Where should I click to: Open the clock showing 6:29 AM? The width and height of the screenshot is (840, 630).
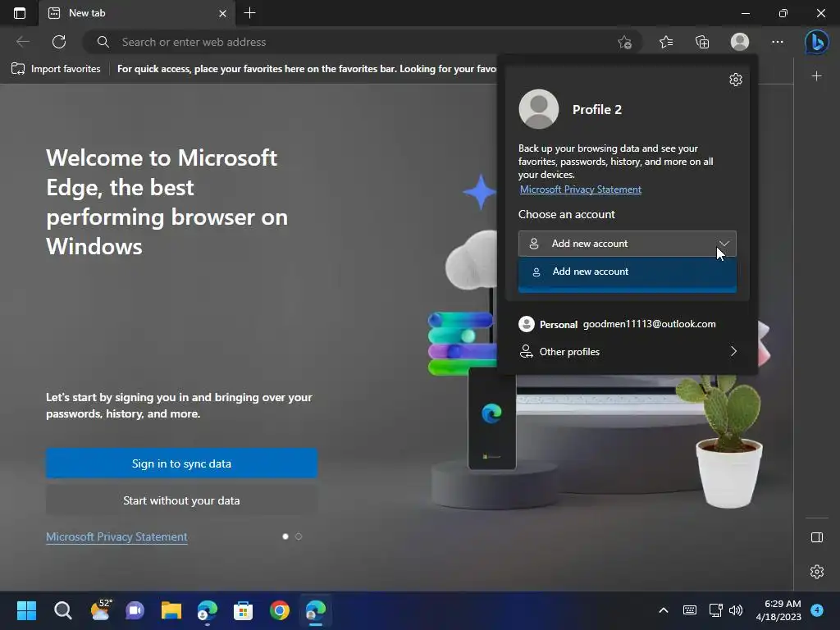[778, 610]
